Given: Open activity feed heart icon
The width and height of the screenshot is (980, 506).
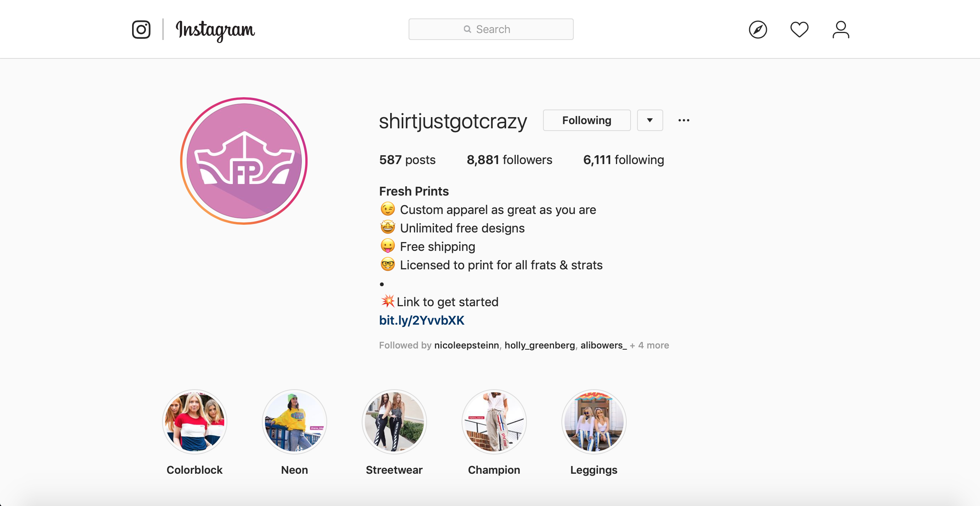Looking at the screenshot, I should (799, 30).
